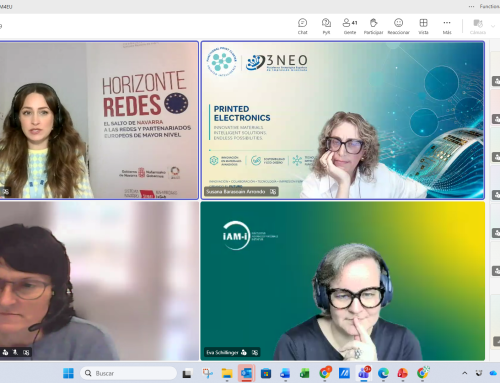Screen dimensions: 500x383
Task: Open Chrome with notification badge in taskbar
Action: (325, 373)
